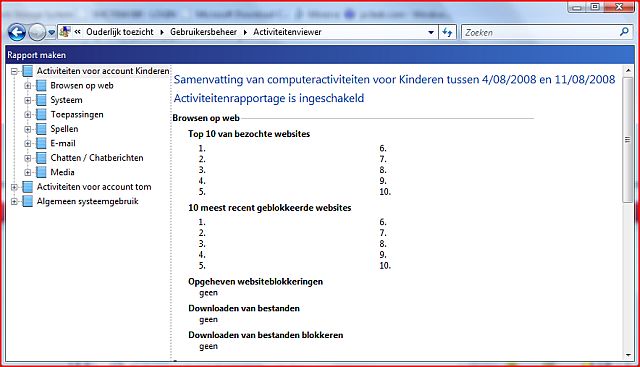Click the Forward navigation arrow button
The height and width of the screenshot is (367, 640).
(x=37, y=32)
